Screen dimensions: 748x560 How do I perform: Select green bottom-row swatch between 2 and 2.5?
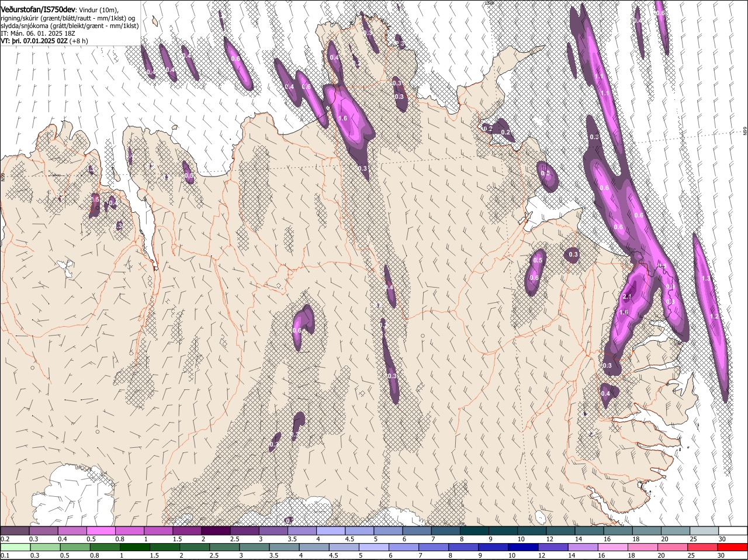click(x=196, y=547)
